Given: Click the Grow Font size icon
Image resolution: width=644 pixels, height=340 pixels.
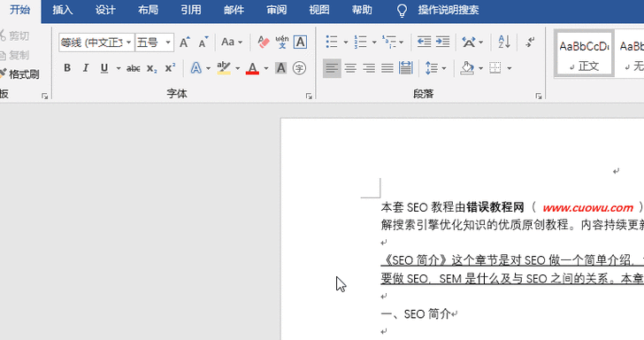Looking at the screenshot, I should [x=184, y=42].
